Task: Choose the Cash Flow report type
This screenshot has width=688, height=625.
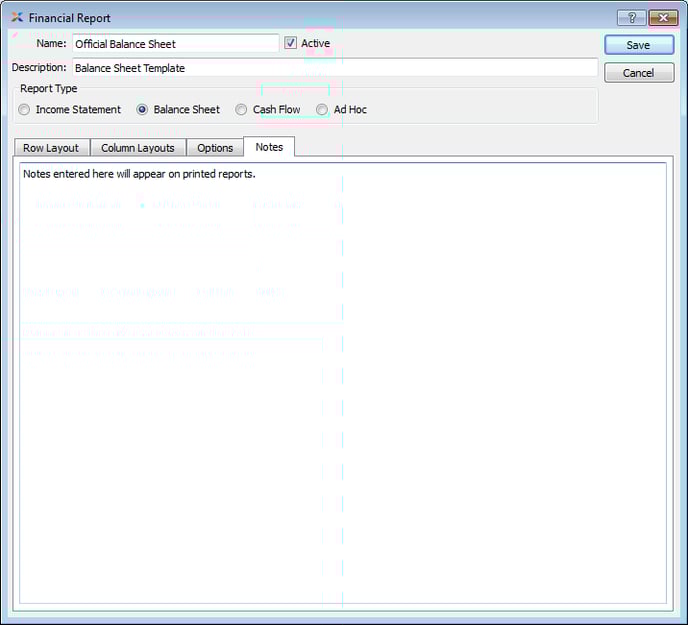Action: tap(242, 110)
